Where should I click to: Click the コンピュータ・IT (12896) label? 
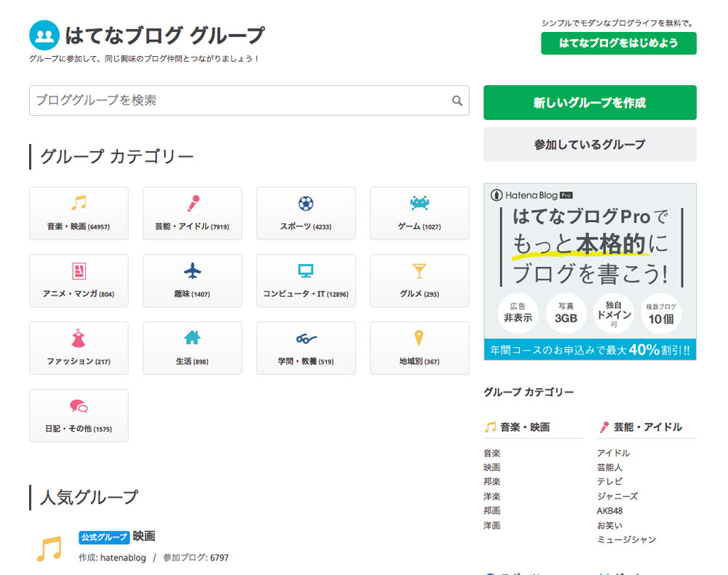coord(306,294)
